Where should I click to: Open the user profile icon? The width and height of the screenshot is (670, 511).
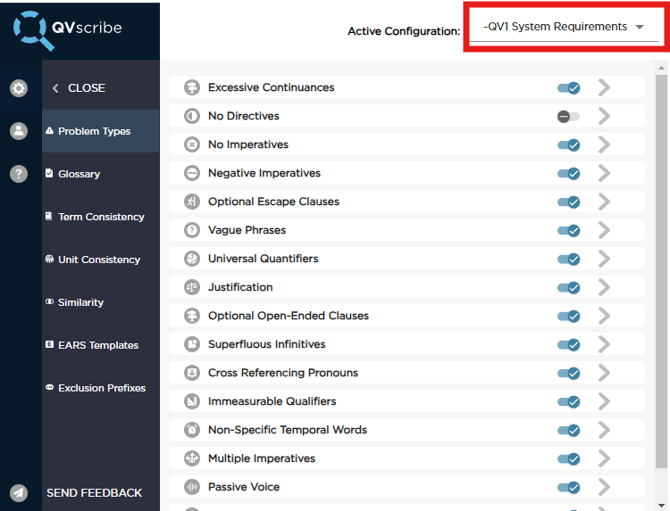tap(19, 131)
